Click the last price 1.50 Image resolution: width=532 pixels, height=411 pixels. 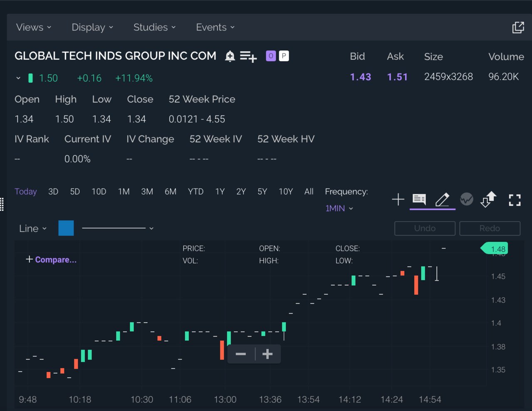click(x=48, y=78)
